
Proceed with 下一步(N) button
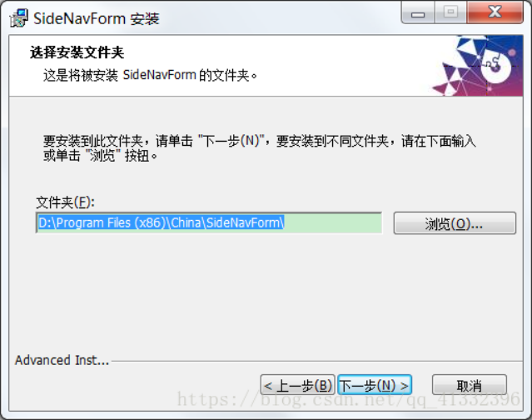[x=375, y=385]
